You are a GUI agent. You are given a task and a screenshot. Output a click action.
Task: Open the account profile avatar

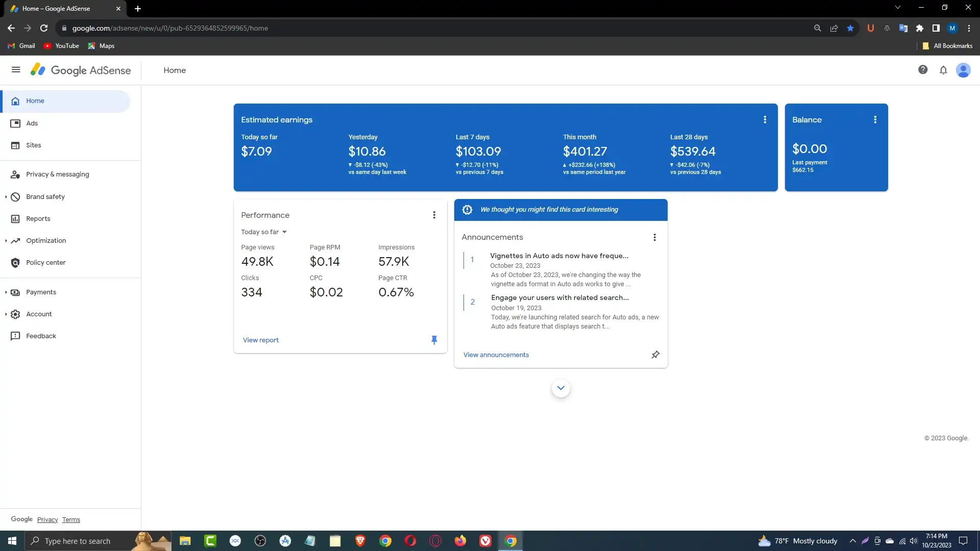pos(963,70)
